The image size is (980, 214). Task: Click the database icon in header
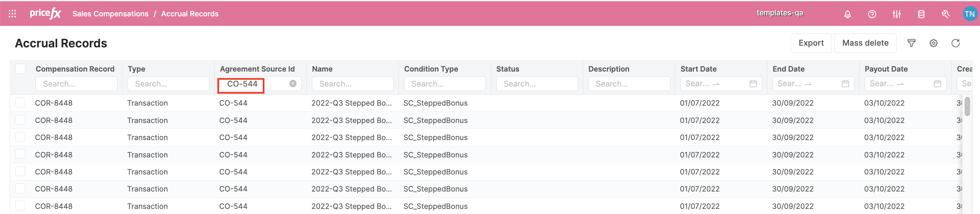click(x=921, y=14)
